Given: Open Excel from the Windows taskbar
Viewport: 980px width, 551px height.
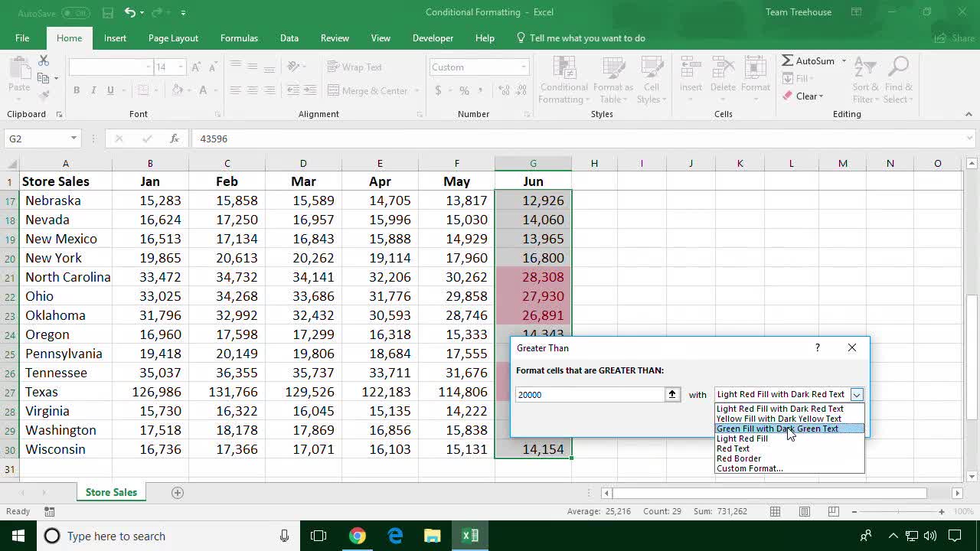Looking at the screenshot, I should pos(470,536).
